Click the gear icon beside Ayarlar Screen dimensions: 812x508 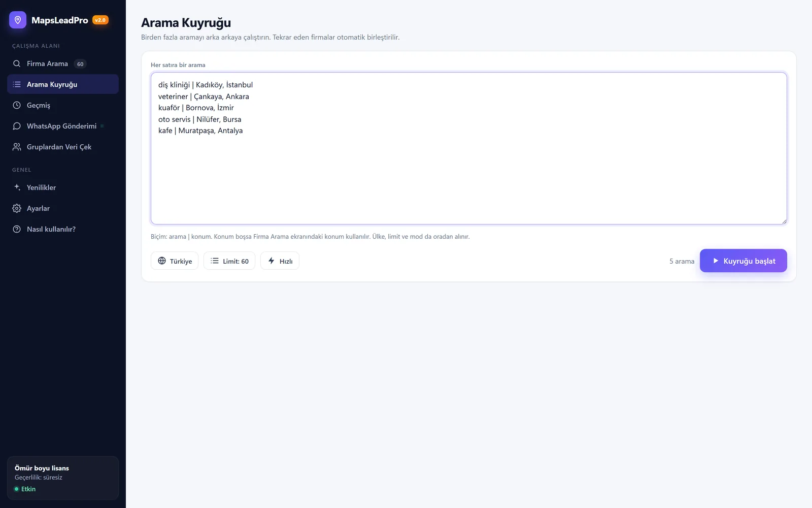coord(17,208)
